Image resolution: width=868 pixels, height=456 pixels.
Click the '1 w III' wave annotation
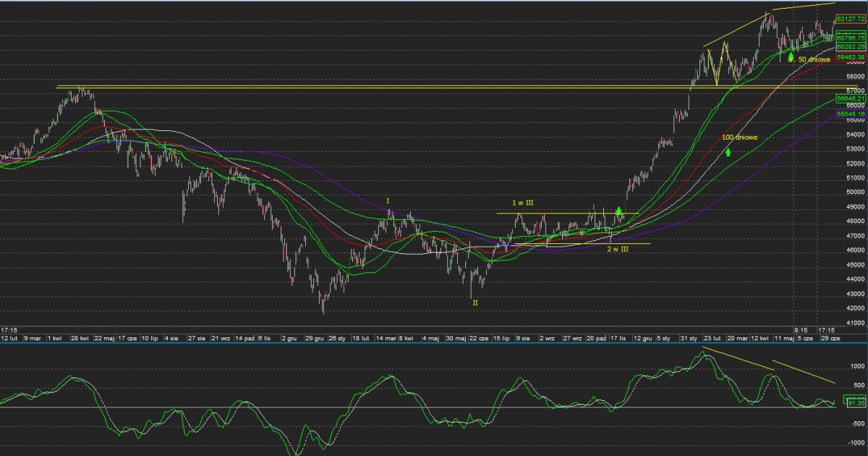tap(523, 203)
